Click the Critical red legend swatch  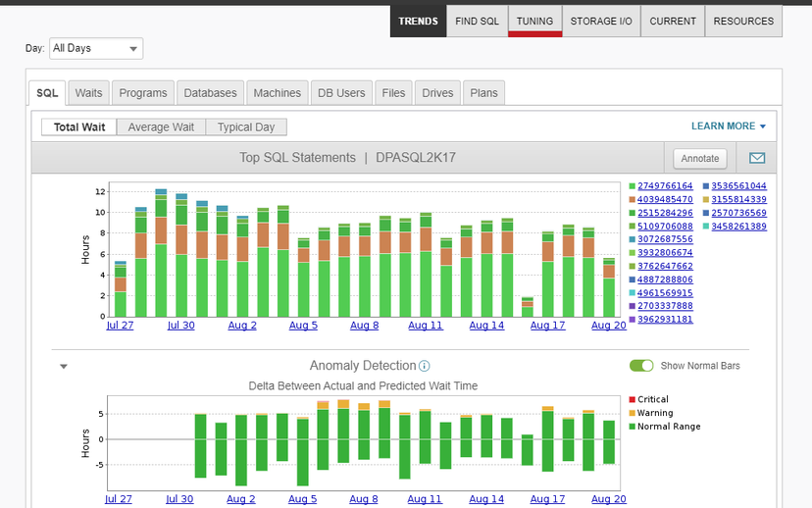click(632, 400)
